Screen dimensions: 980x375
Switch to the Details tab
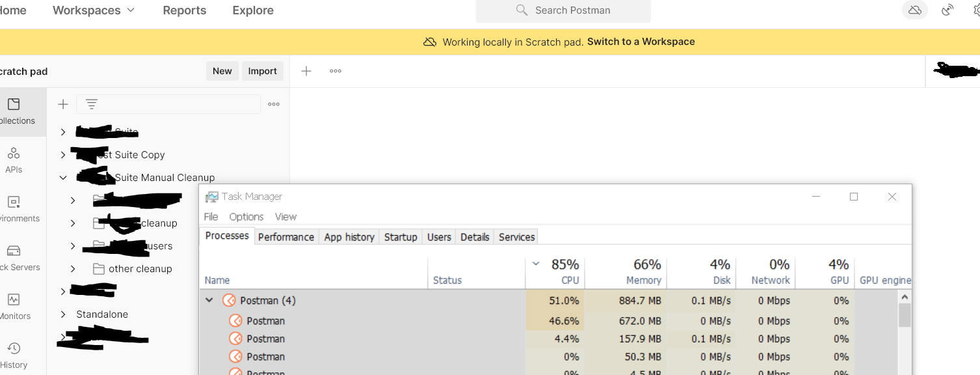[x=475, y=237]
